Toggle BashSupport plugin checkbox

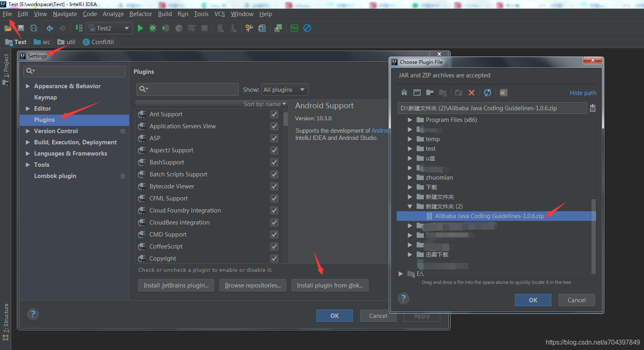coord(274,162)
